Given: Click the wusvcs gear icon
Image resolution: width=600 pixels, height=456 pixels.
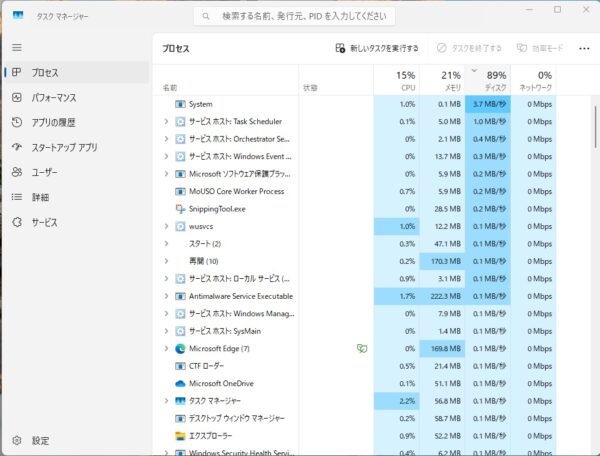Looking at the screenshot, I should (x=180, y=226).
